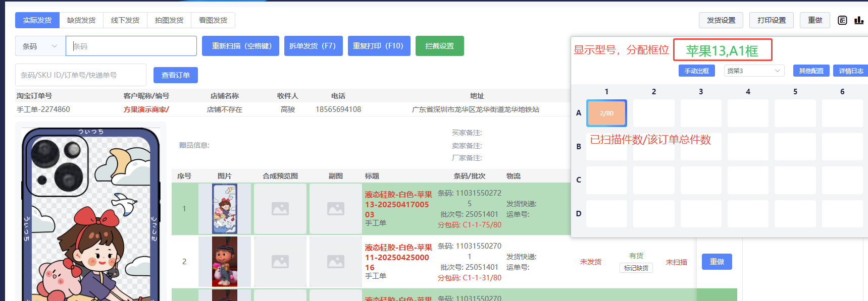Open row 2 cartoon character thumbnail
The height and width of the screenshot is (301, 868).
click(225, 262)
